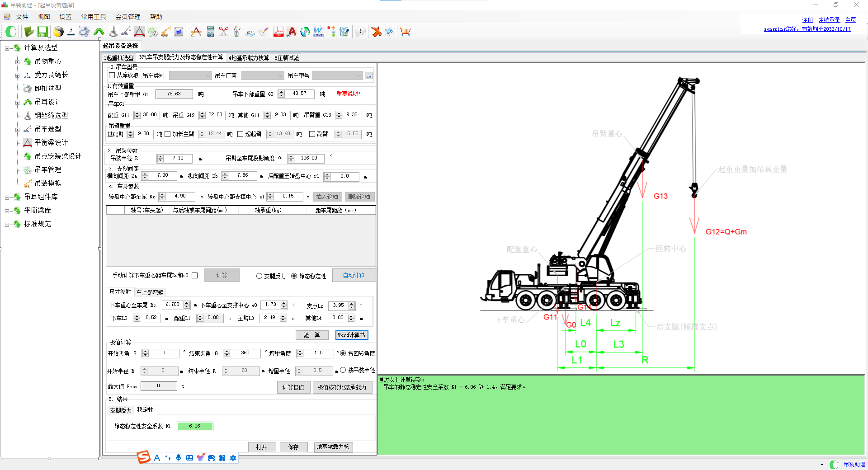Screen dimensions: 868x470
Task: Expand the 吊耳组件库 tree node
Action: pos(7,197)
